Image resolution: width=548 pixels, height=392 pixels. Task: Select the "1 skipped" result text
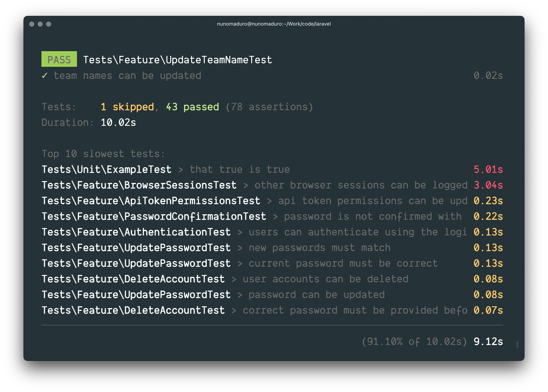coord(127,107)
